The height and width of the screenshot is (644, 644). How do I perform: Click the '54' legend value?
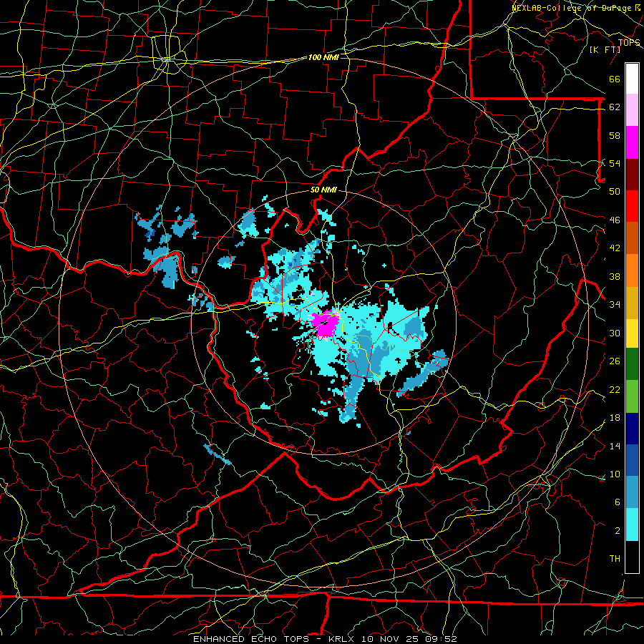tap(615, 163)
